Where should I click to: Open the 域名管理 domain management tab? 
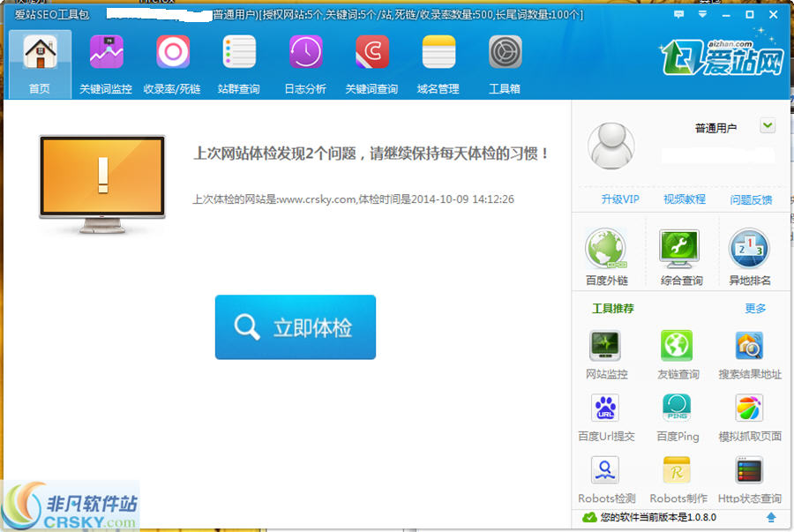tap(438, 62)
